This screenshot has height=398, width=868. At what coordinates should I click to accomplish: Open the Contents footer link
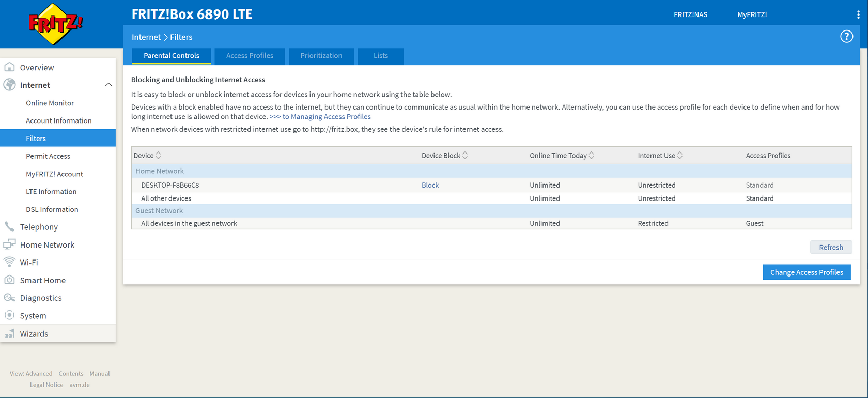[x=71, y=374]
